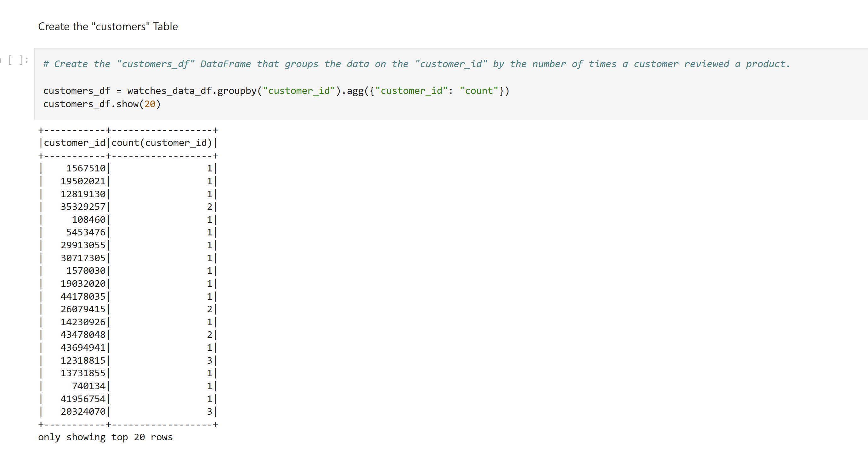868x468 pixels.
Task: Click the groupby method in the code
Action: pos(237,91)
